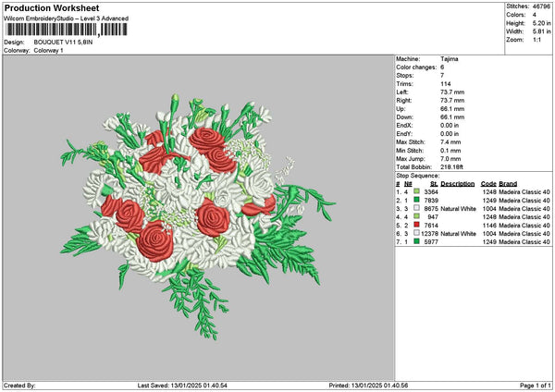The width and height of the screenshot is (555, 392).
Task: Click 'Natural White' in stop 3 row
Action: 459,209
